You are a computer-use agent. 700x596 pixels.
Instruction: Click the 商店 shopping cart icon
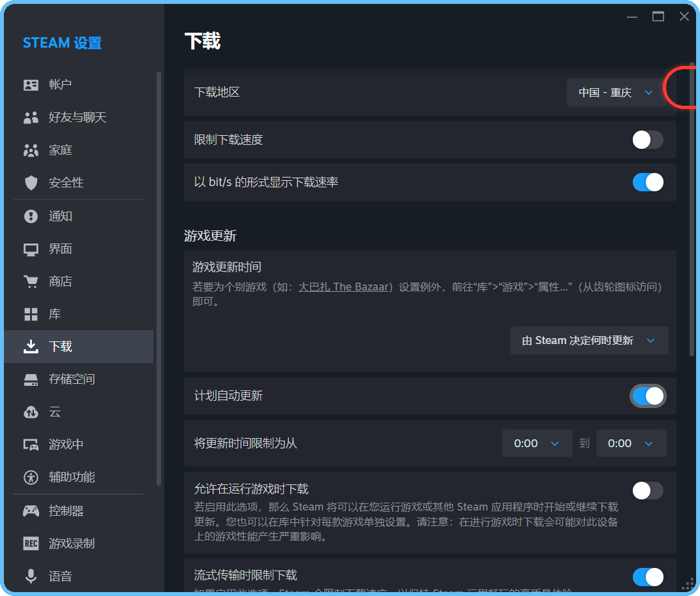[x=31, y=281]
